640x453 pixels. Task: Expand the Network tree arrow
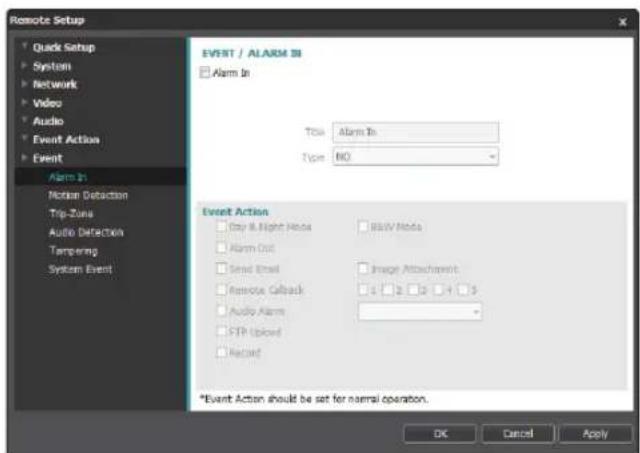point(25,83)
